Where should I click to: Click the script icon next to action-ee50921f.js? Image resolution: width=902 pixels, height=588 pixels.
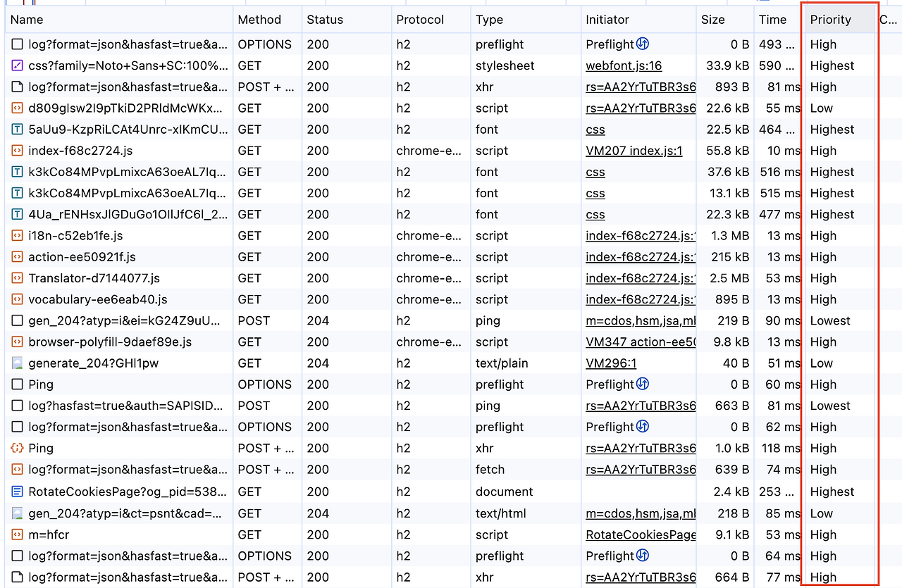pyautogui.click(x=17, y=257)
